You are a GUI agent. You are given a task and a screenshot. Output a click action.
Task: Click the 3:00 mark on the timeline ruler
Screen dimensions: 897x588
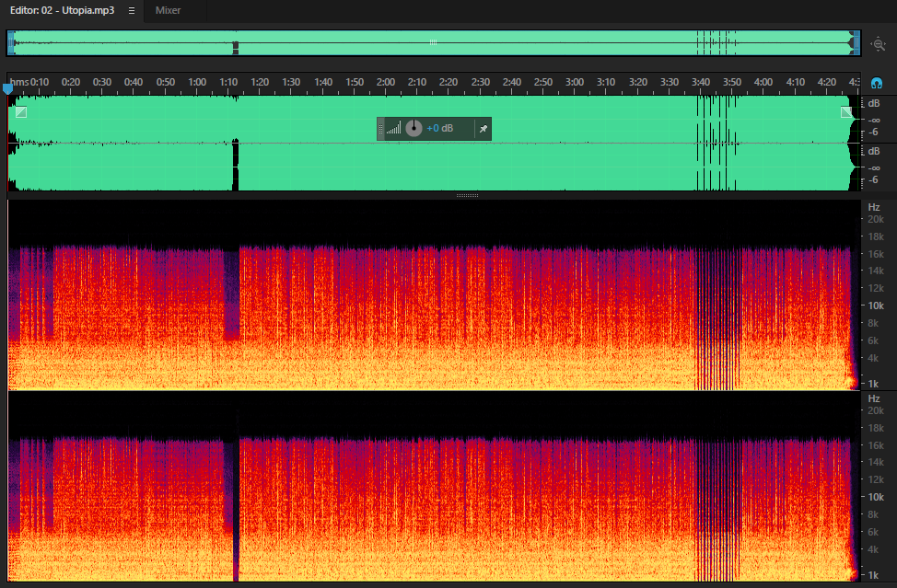(x=575, y=82)
